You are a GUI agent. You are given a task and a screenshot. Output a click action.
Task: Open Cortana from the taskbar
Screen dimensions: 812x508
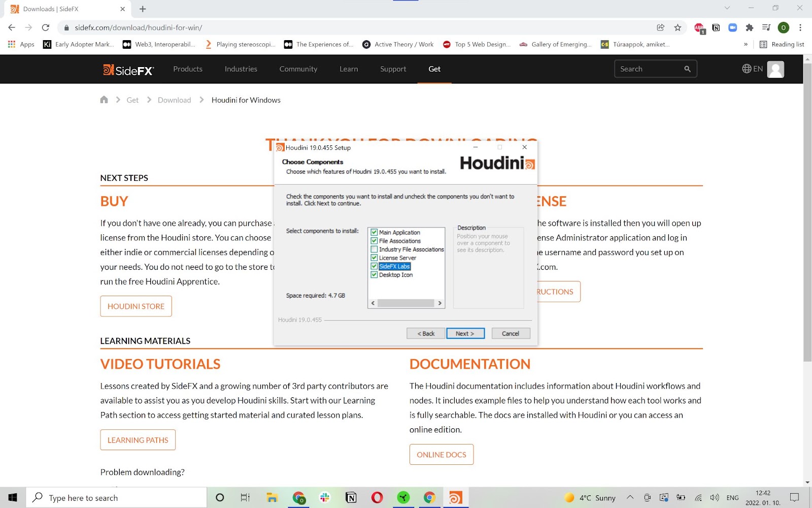point(220,497)
